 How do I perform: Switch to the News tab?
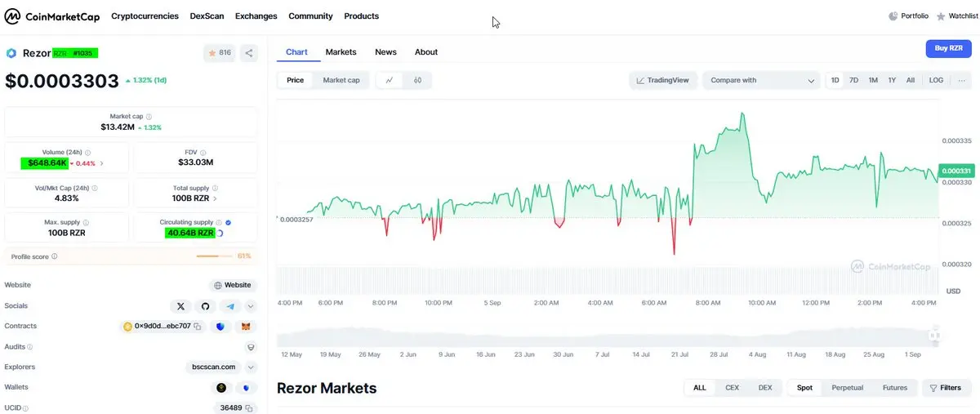click(x=385, y=52)
